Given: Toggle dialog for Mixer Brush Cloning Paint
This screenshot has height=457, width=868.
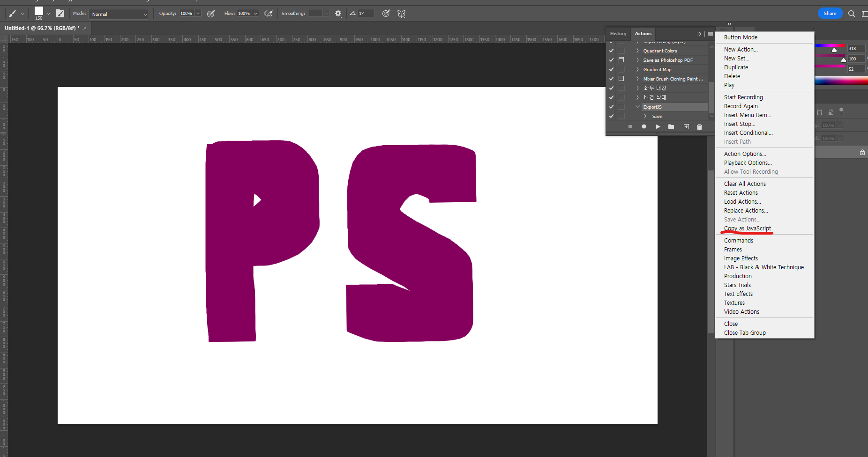Looking at the screenshot, I should point(621,79).
